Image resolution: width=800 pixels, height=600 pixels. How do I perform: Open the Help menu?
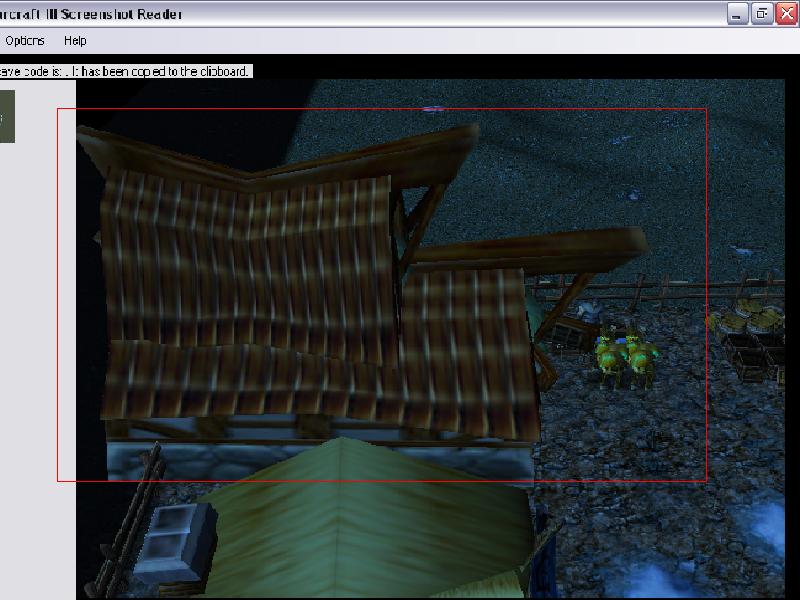tap(75, 41)
